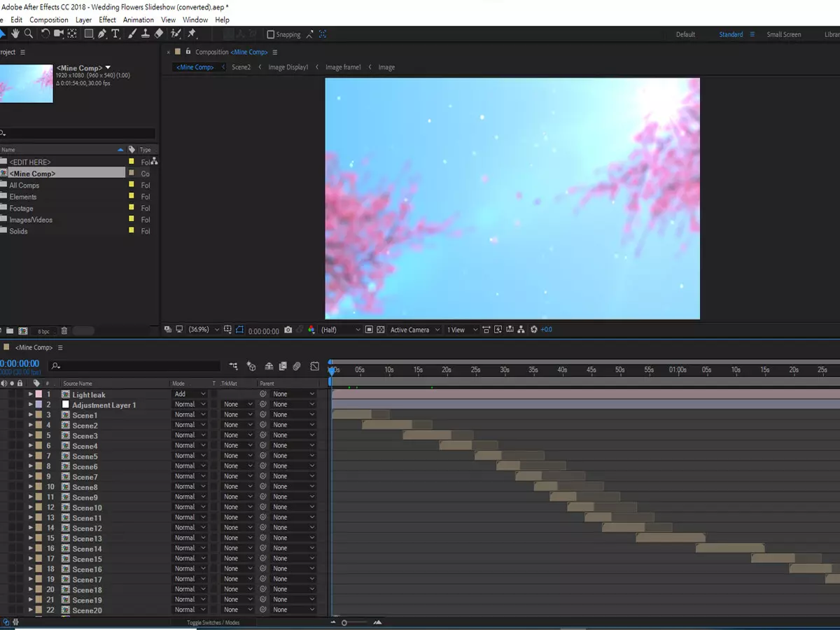
Task: Select the Type tool
Action: click(115, 34)
